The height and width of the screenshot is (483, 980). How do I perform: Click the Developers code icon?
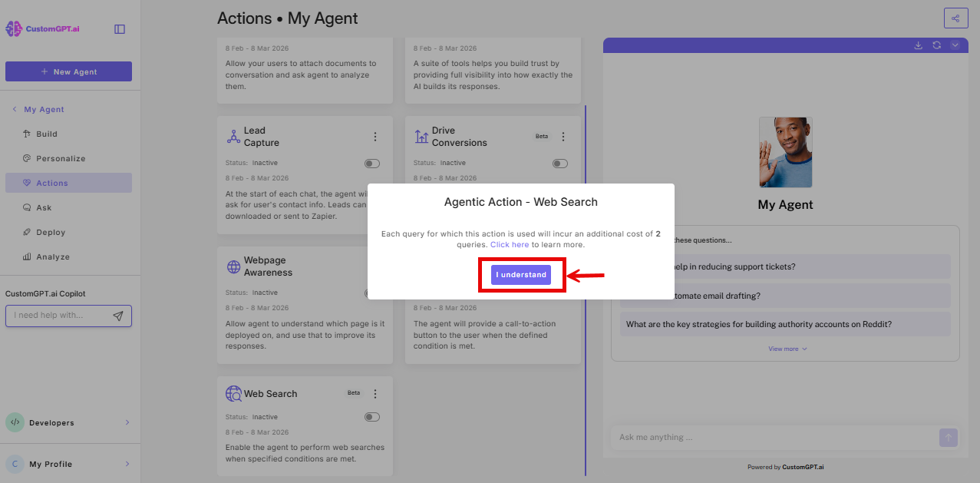pos(15,422)
